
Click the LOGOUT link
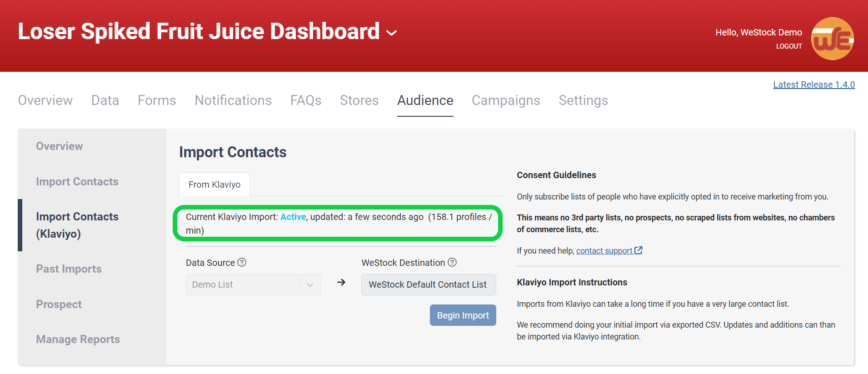point(789,46)
